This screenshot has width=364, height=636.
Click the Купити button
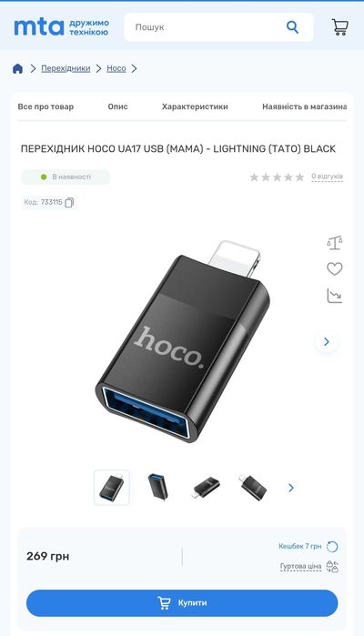pos(182,602)
